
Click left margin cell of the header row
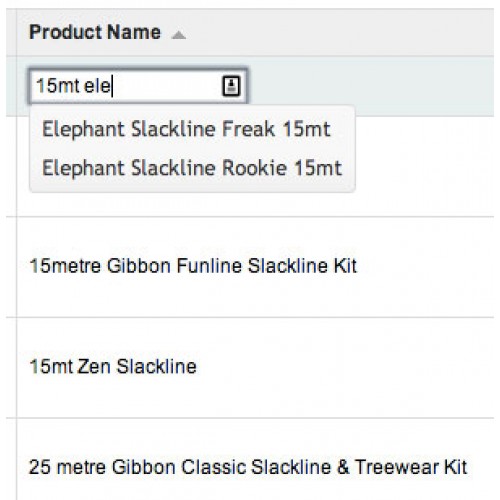(x=11, y=32)
